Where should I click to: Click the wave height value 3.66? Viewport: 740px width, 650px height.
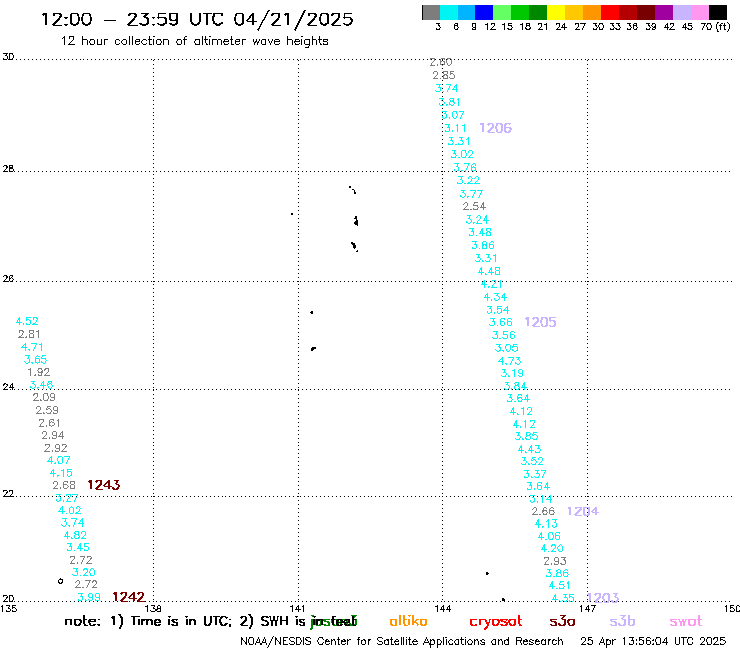click(501, 322)
